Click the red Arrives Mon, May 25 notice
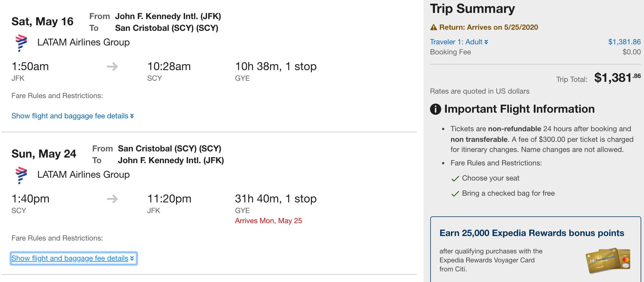Image resolution: width=644 pixels, height=282 pixels. 268,221
